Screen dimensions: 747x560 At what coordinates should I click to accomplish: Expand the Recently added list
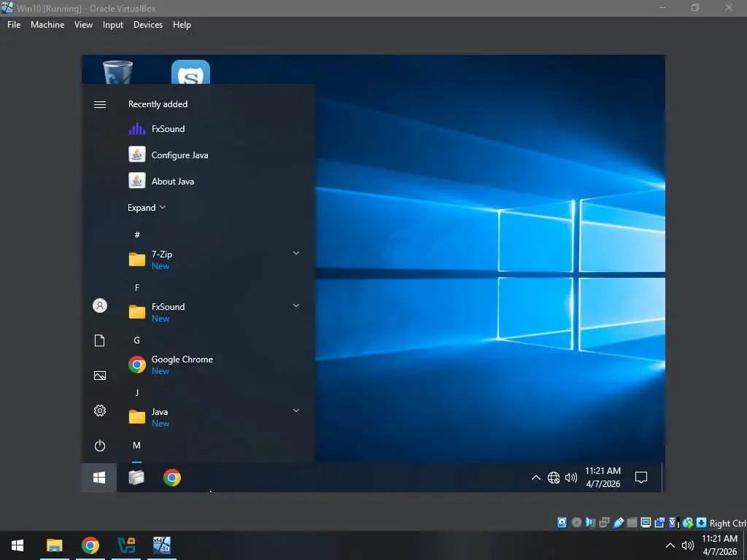tap(146, 208)
